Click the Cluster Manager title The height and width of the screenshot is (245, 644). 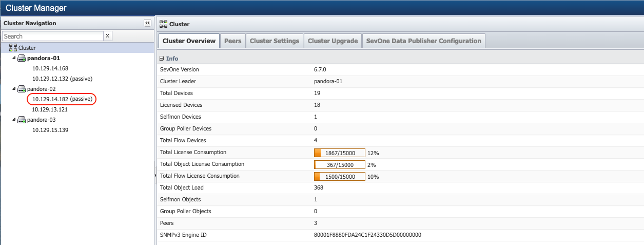36,8
